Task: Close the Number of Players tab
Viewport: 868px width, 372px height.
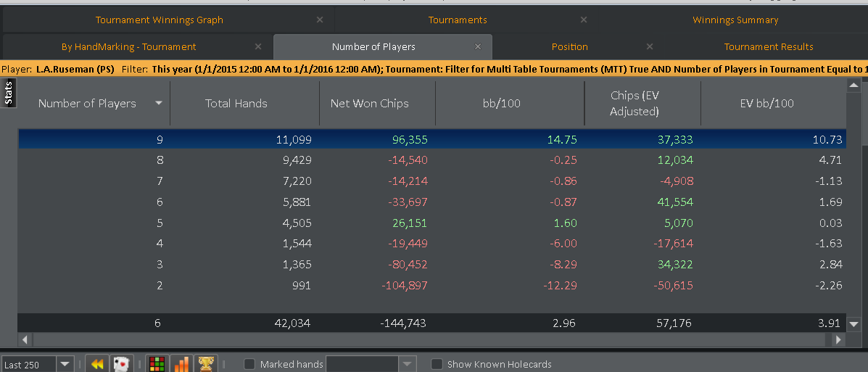Action: coord(478,46)
